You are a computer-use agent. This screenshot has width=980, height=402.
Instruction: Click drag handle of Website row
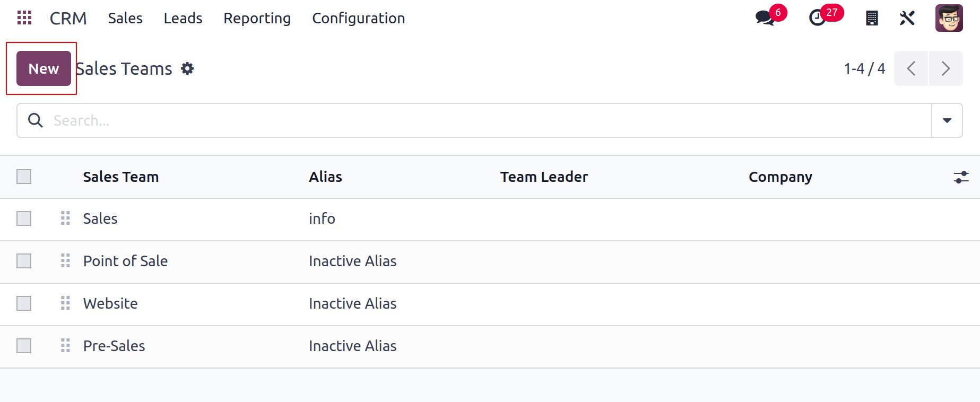coord(65,303)
